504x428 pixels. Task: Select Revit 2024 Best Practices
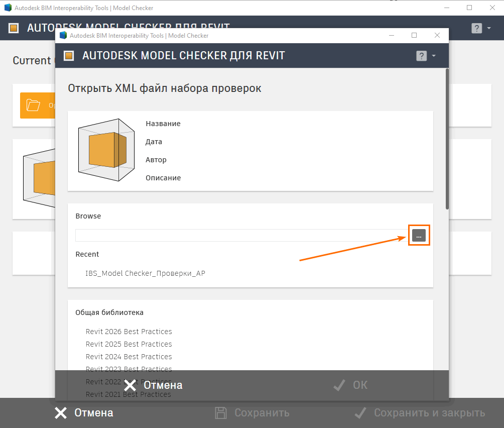click(x=129, y=357)
